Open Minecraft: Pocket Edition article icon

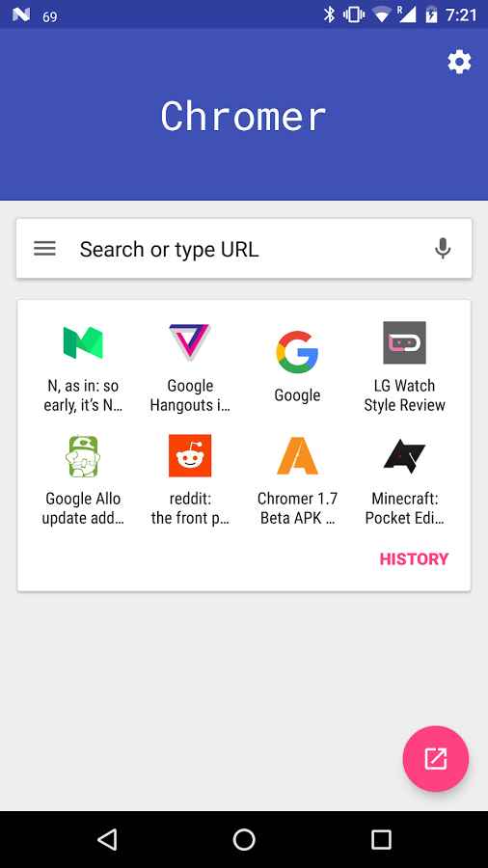(x=404, y=456)
